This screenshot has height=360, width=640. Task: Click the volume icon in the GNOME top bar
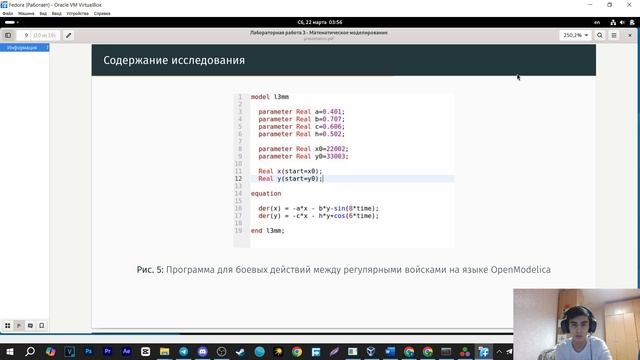click(x=622, y=22)
